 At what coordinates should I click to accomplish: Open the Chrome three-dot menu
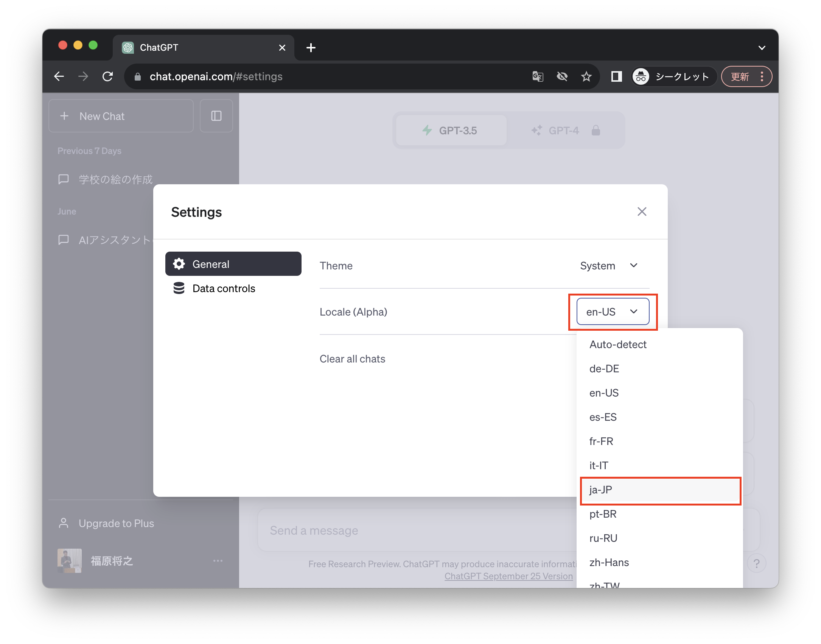pos(762,76)
